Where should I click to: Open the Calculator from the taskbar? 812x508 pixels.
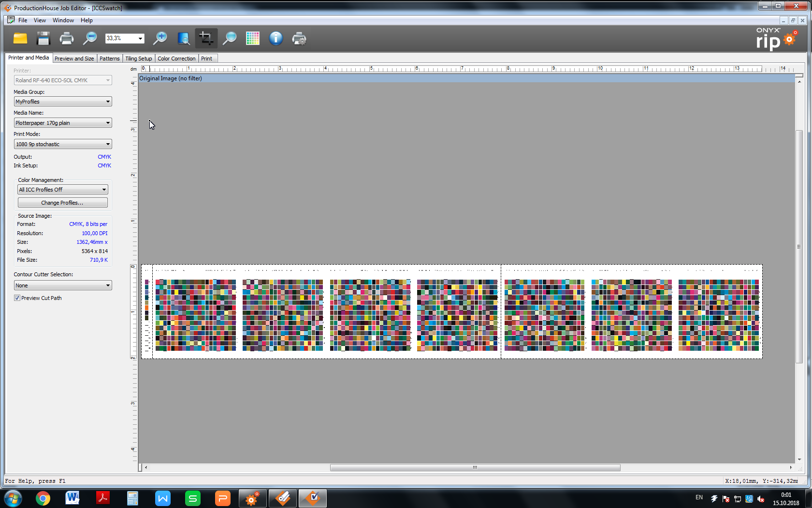(x=132, y=498)
